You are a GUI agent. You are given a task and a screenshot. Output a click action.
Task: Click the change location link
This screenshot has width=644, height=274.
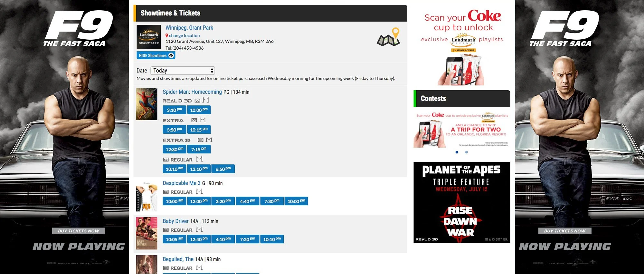point(184,35)
